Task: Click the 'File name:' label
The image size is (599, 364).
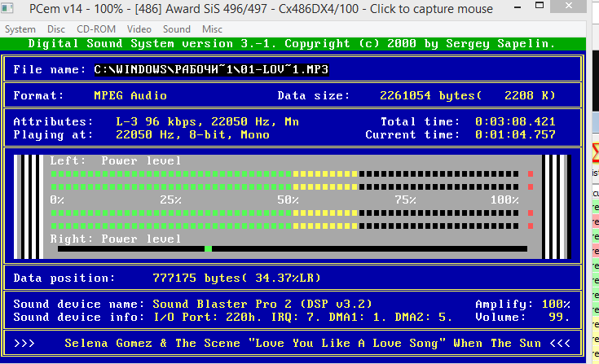Action: pos(49,69)
